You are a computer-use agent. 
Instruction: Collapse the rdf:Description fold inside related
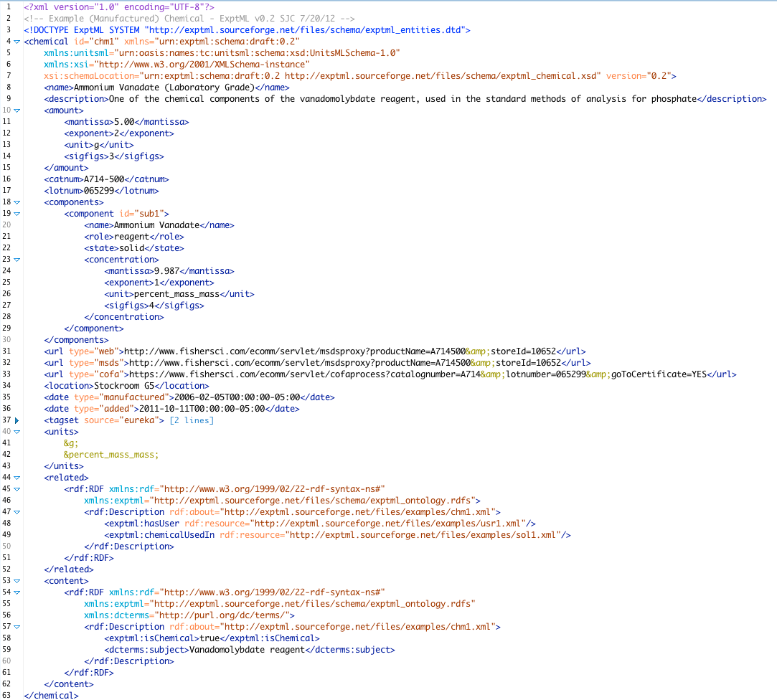tap(17, 511)
